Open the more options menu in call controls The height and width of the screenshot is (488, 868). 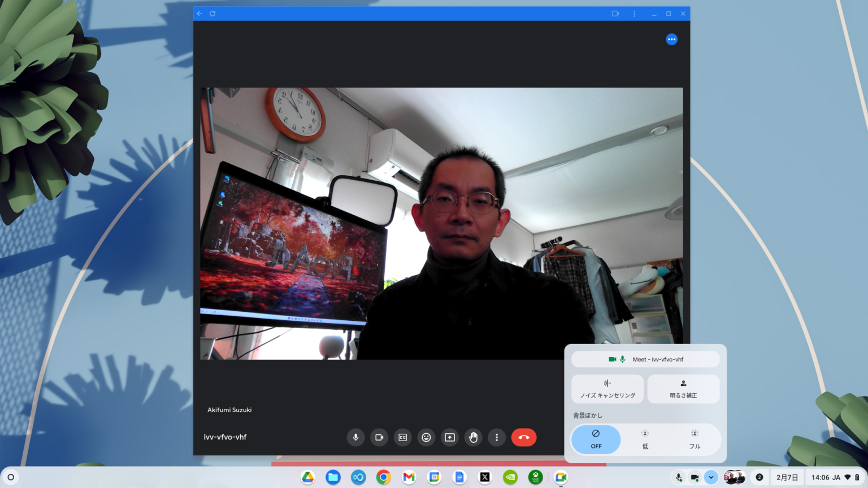(x=496, y=437)
